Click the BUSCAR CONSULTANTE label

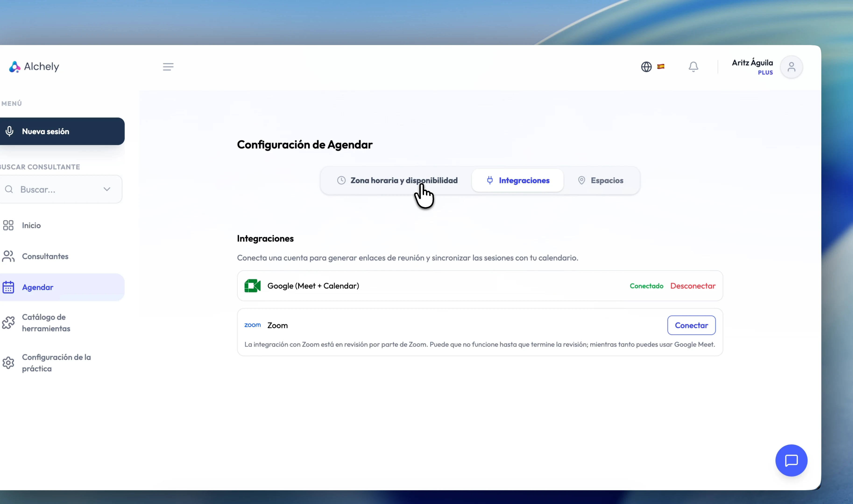coord(40,167)
